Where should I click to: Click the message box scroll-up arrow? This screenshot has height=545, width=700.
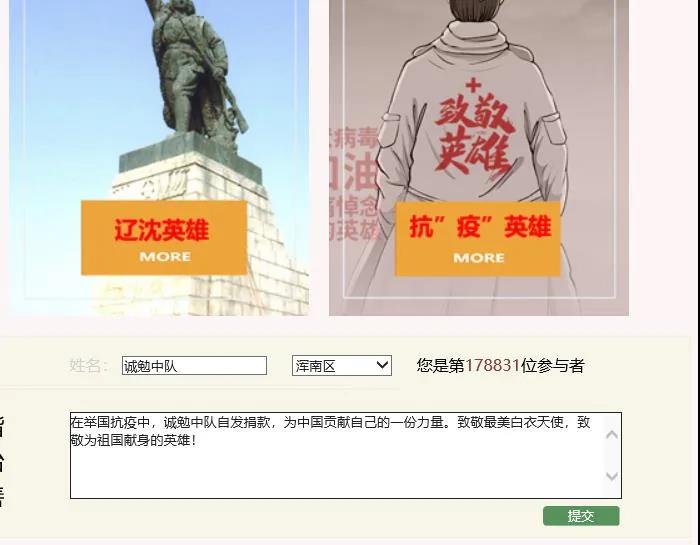612,434
